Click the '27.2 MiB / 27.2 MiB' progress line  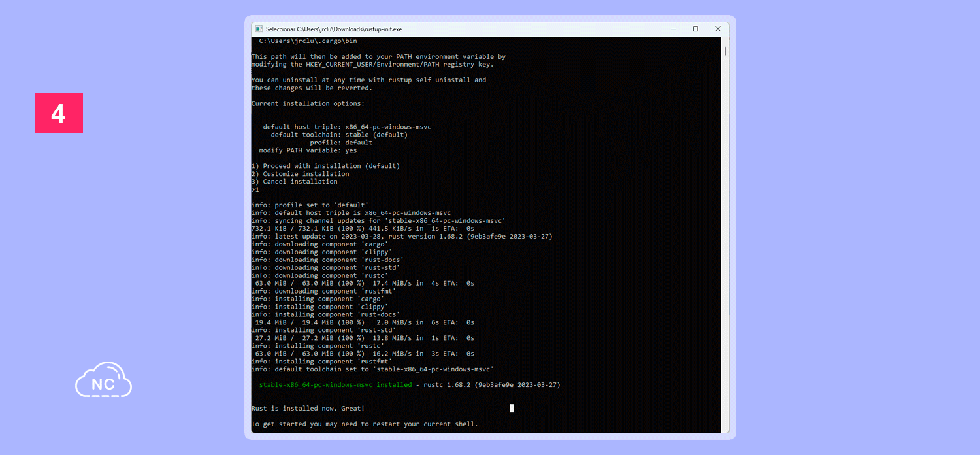coord(365,339)
